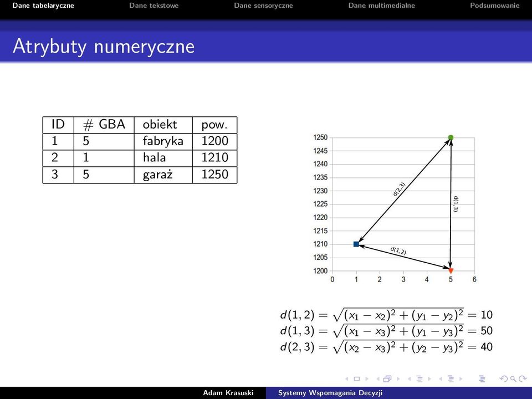Viewport: 532px width, 399px height.
Task: Select the obiekt column header
Action: tap(163, 125)
